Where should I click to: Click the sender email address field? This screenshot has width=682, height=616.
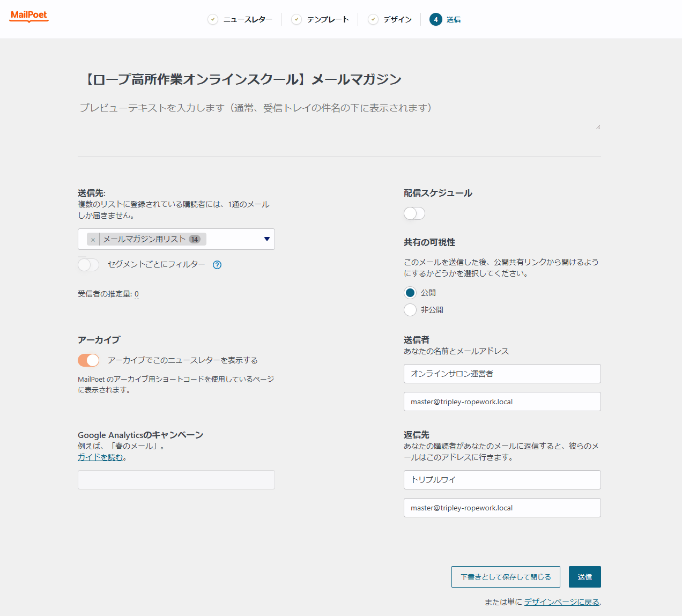[502, 402]
